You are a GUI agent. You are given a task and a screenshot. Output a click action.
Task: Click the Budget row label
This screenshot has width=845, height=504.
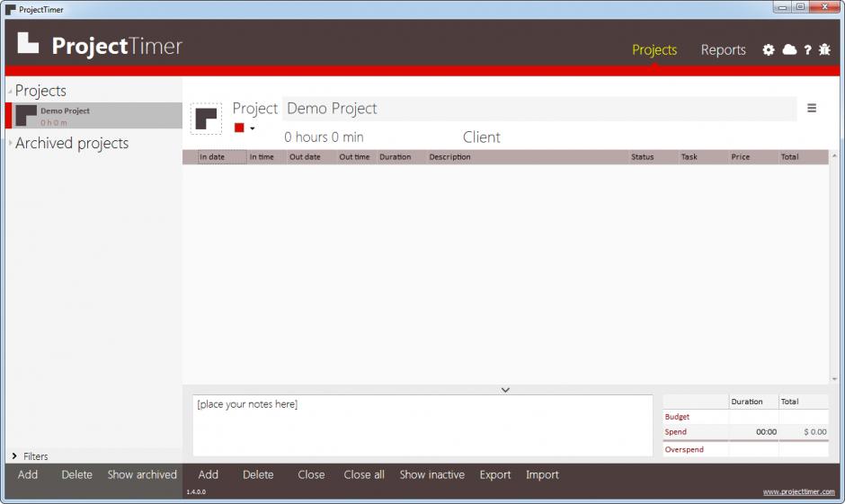coord(677,417)
